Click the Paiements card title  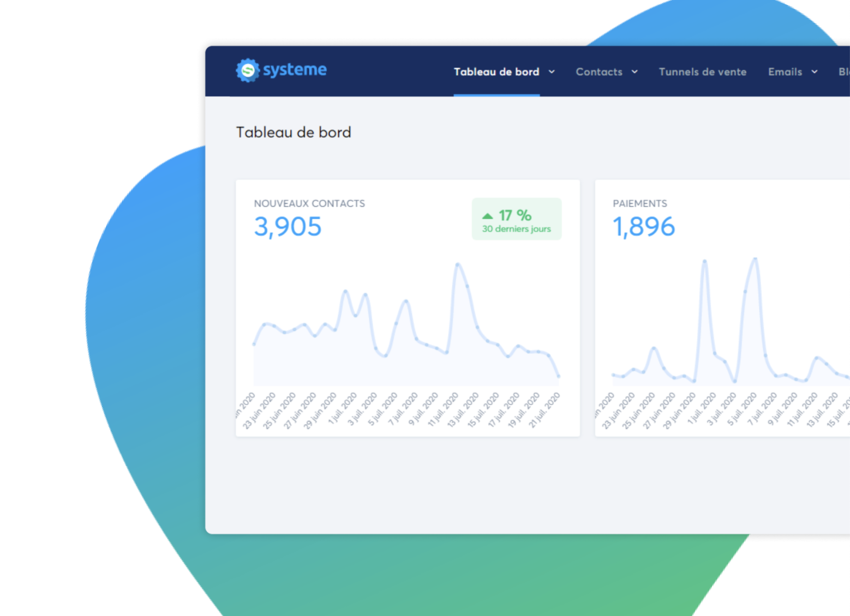click(640, 203)
